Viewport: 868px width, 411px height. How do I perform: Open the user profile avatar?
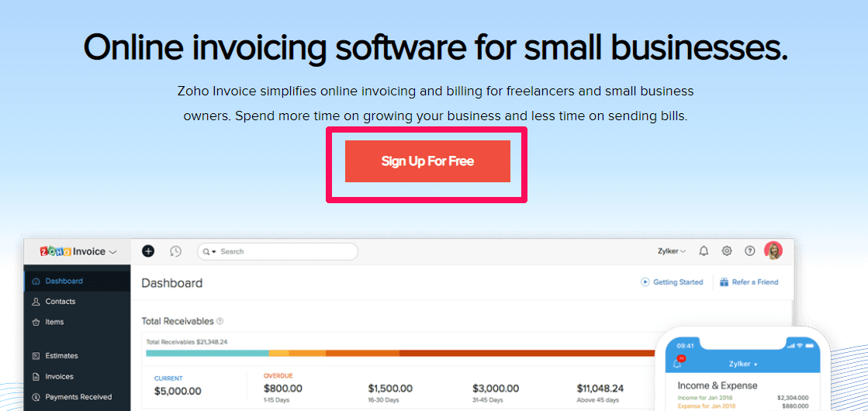[x=773, y=250]
